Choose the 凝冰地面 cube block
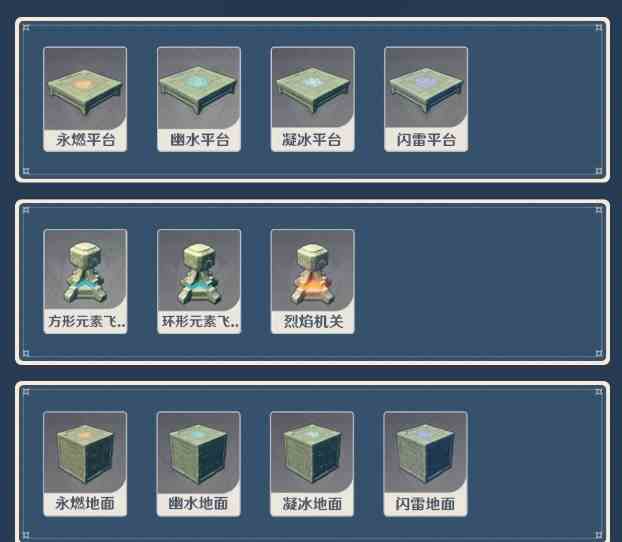The width and height of the screenshot is (622, 542). pyautogui.click(x=312, y=454)
